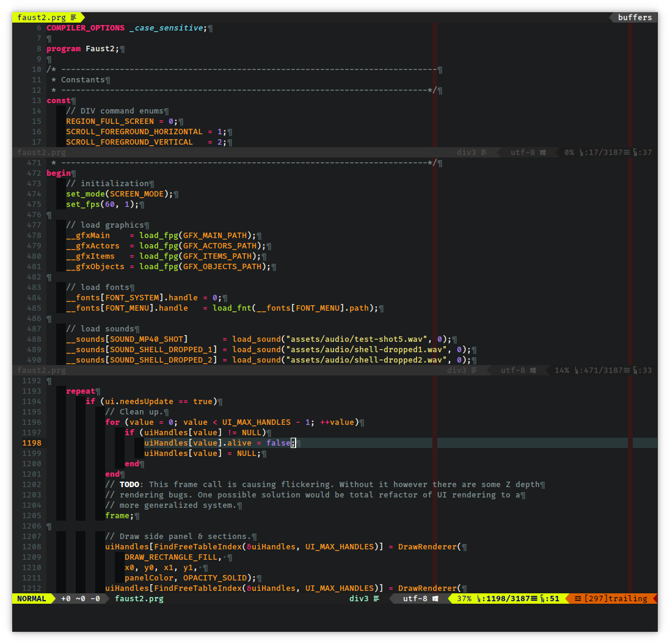Click the file icon in the faust2.prg tab
670x644 pixels.
click(74, 18)
